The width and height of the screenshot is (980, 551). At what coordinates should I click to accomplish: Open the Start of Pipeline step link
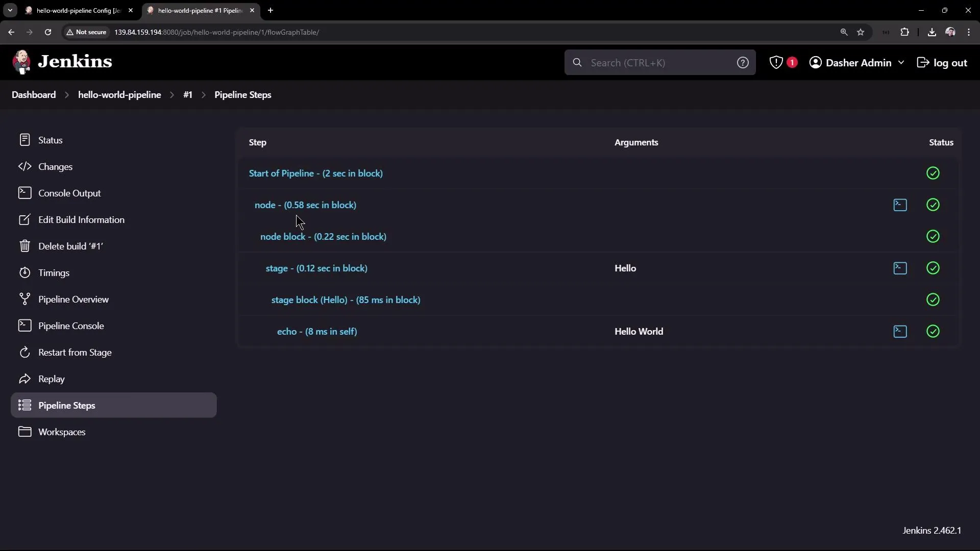point(315,173)
